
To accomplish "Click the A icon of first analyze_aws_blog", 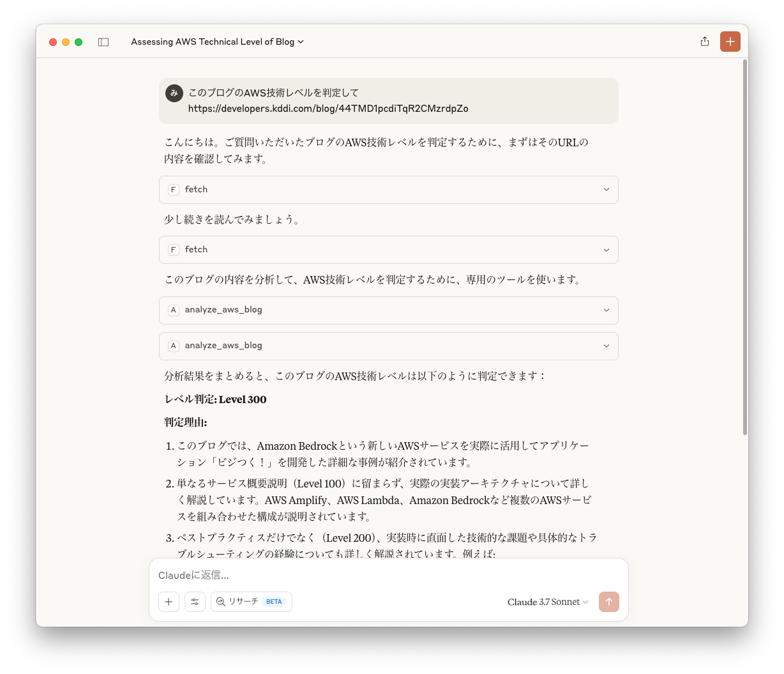I will click(x=173, y=310).
